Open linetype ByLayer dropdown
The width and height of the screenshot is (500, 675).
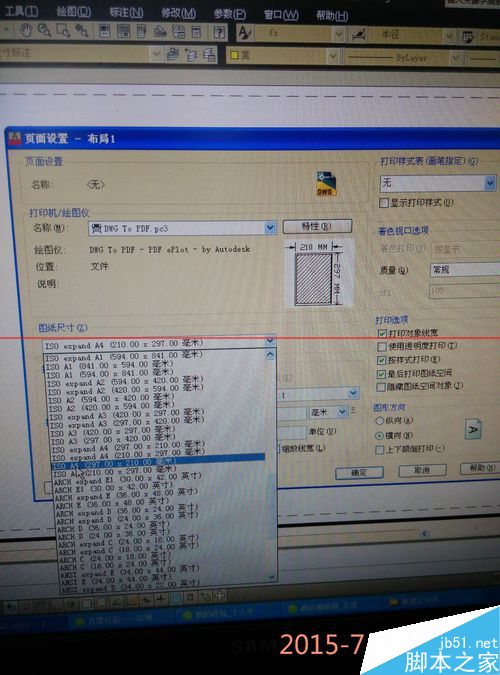(x=455, y=58)
